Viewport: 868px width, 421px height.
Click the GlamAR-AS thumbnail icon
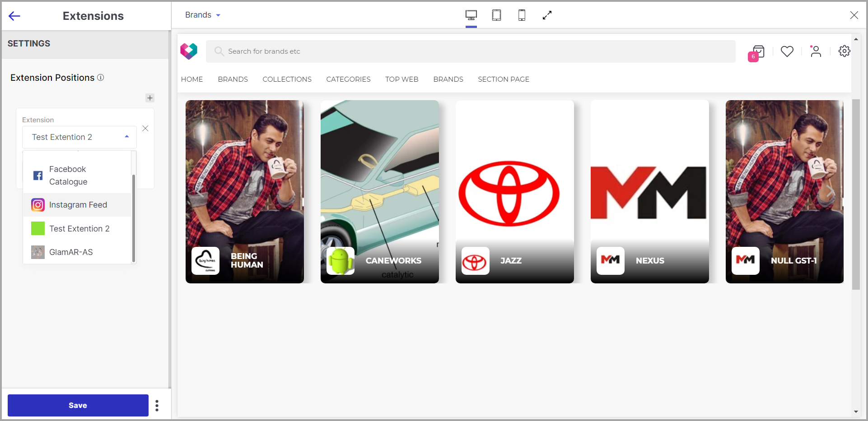[38, 252]
